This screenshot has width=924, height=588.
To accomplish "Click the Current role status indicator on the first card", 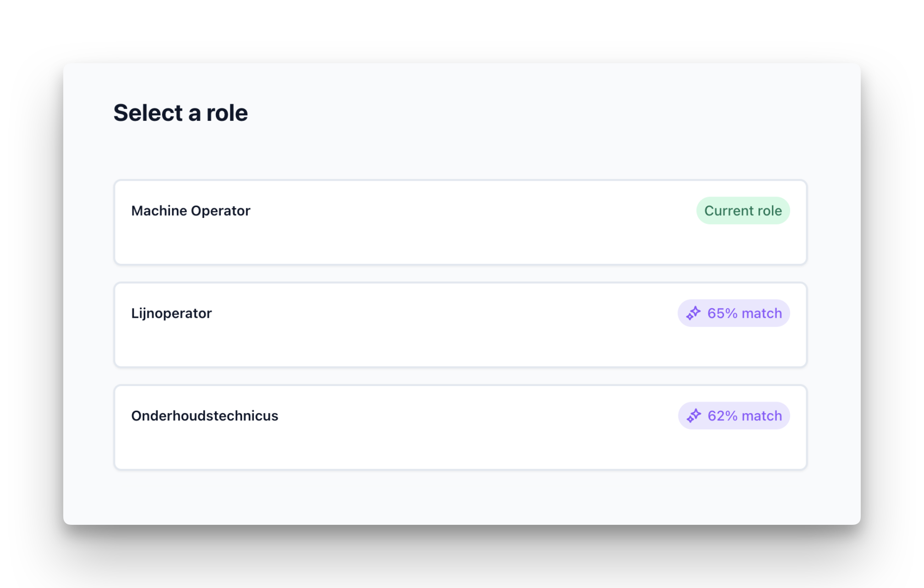I will click(x=742, y=211).
